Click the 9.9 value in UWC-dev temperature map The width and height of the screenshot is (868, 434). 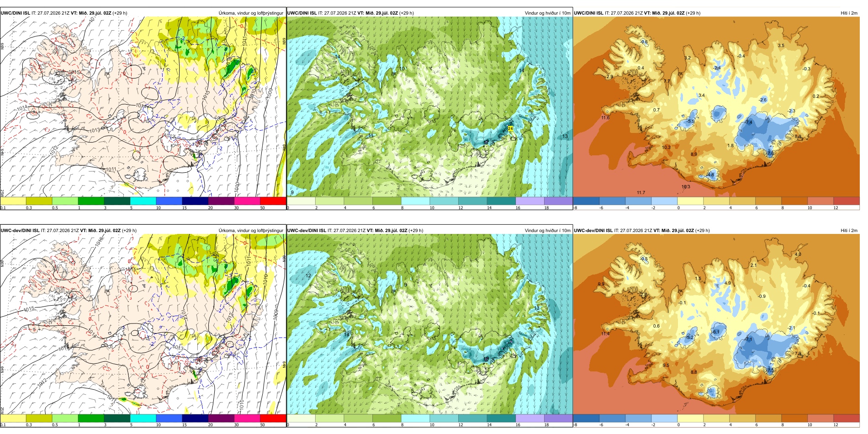pyautogui.click(x=601, y=284)
